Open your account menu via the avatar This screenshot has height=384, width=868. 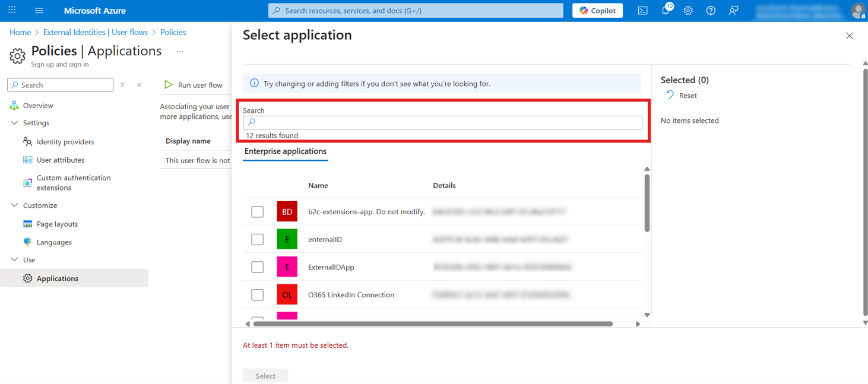point(859,10)
